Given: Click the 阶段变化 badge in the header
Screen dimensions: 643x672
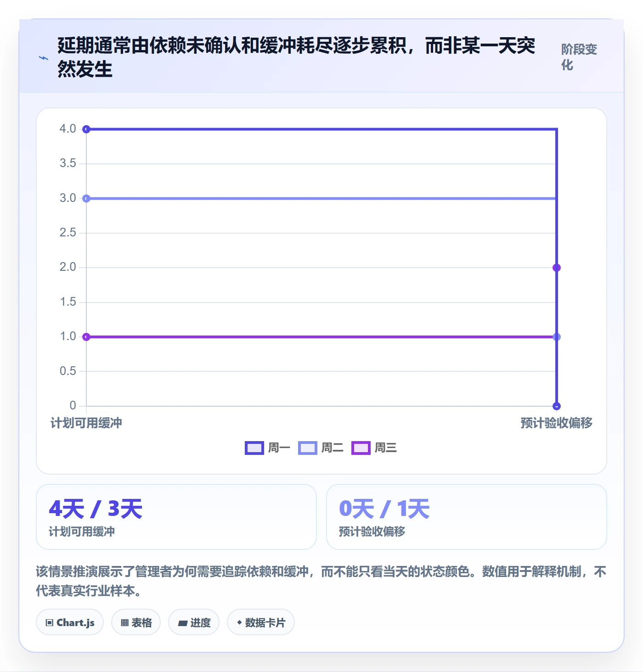Looking at the screenshot, I should pos(579,57).
